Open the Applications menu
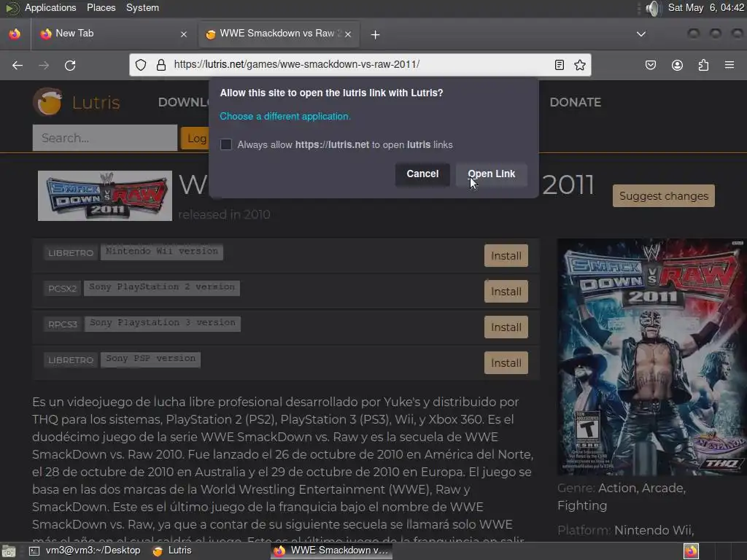 click(x=50, y=7)
